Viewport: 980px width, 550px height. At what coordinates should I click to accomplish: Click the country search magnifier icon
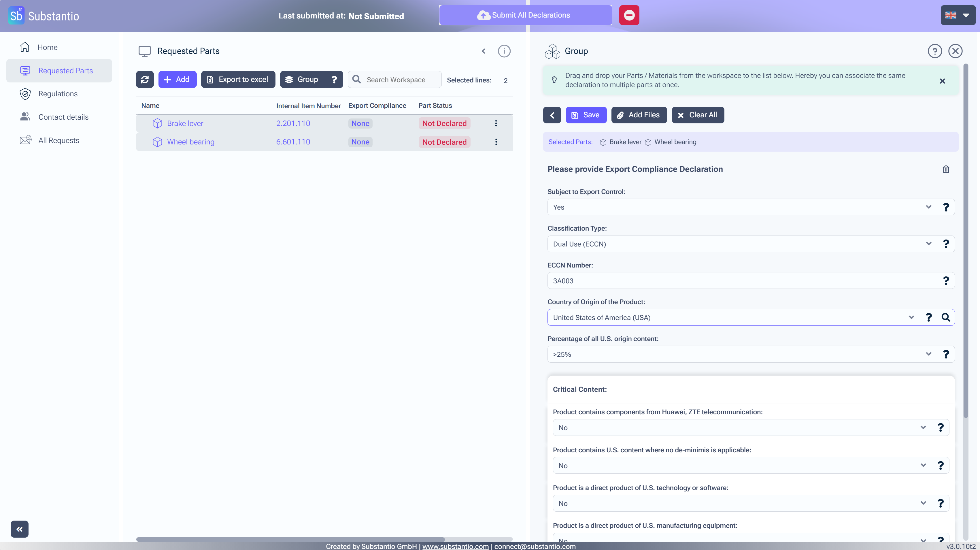click(x=946, y=317)
